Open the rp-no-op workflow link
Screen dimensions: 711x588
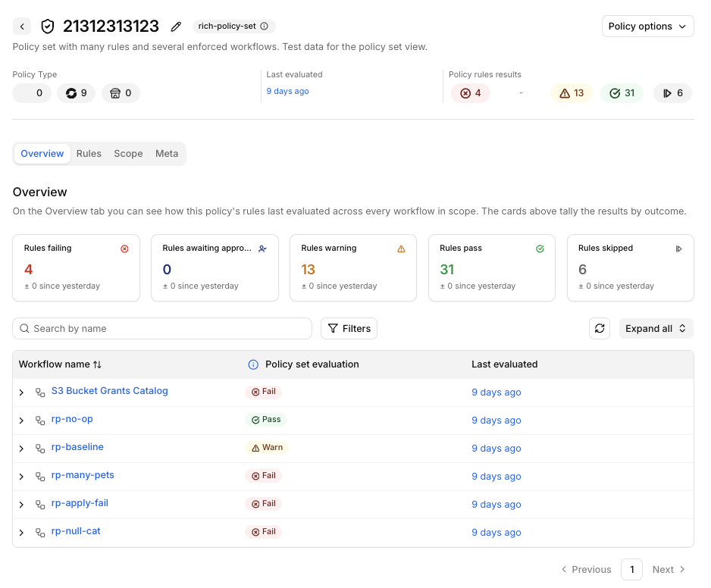pos(72,419)
